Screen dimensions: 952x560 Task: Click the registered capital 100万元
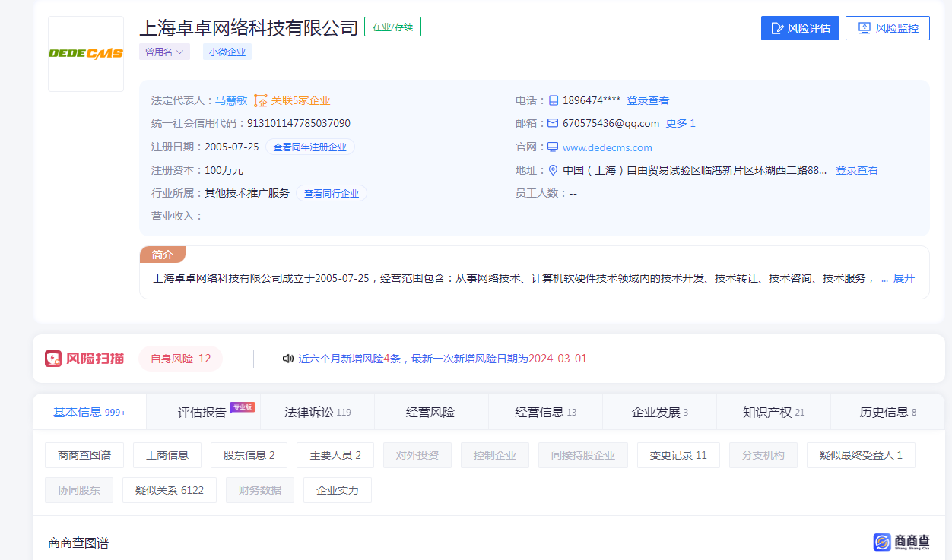tap(224, 170)
